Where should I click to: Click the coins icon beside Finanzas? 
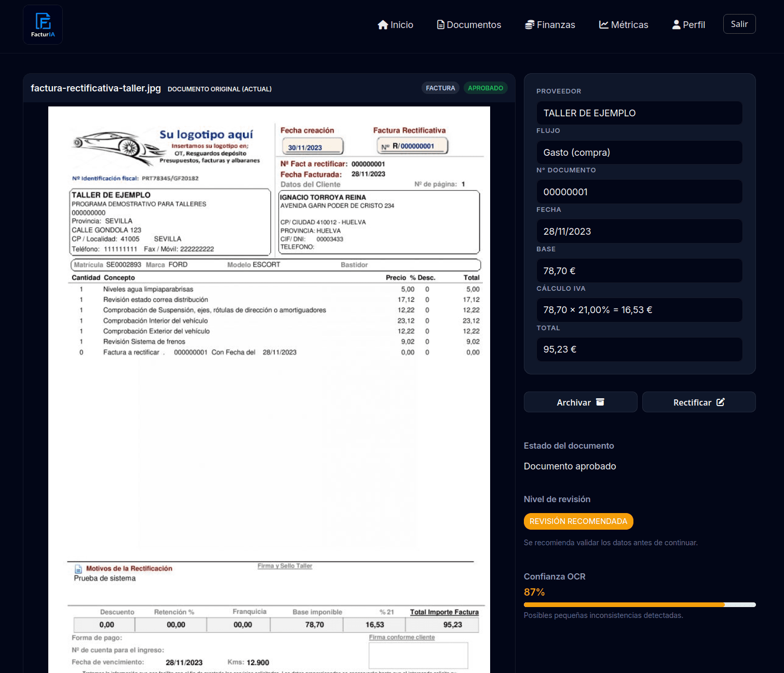pos(530,24)
